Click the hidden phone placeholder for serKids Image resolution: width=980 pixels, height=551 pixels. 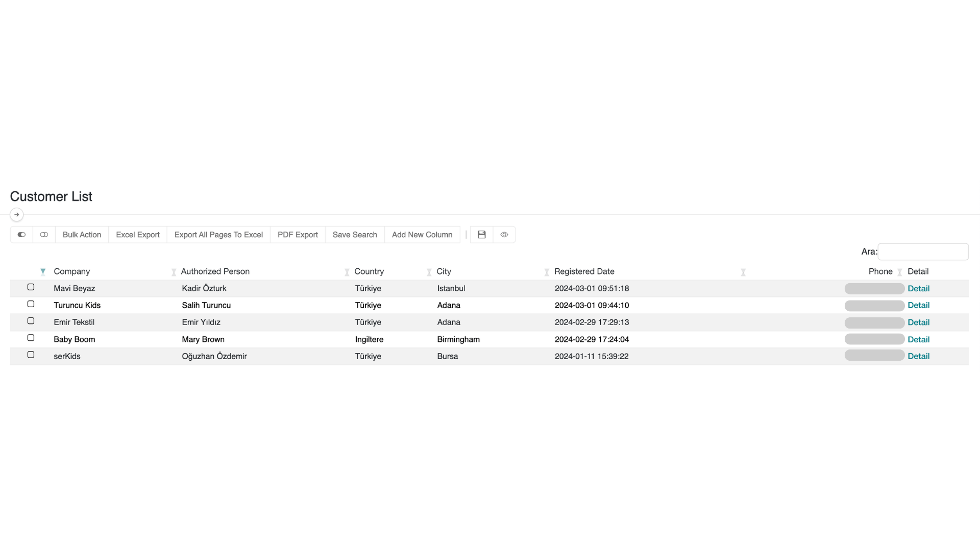[874, 355]
